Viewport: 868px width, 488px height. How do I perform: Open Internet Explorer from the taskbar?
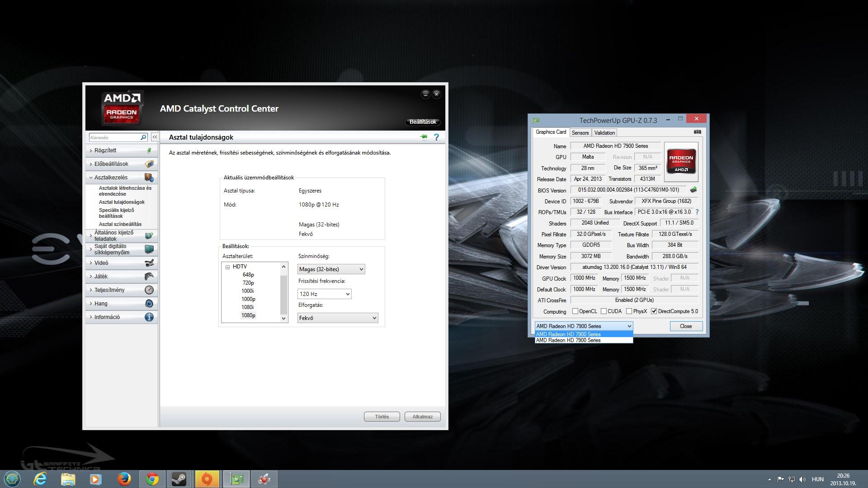pos(40,479)
